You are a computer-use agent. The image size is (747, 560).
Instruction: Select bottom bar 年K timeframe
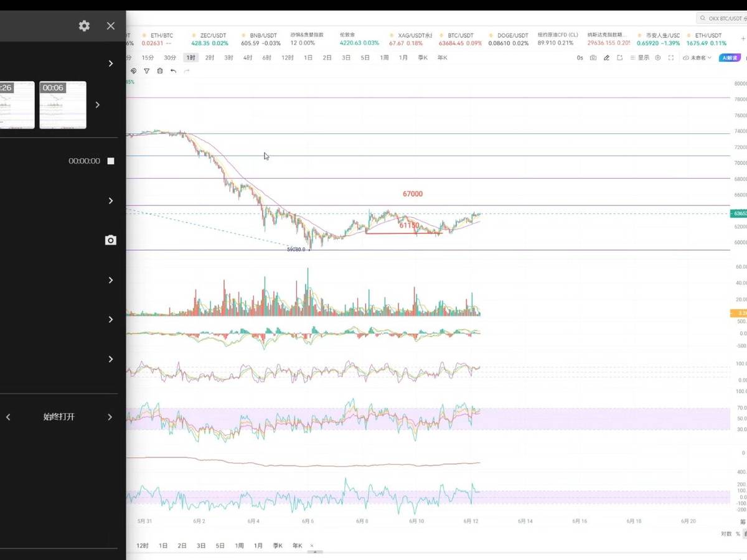click(x=297, y=546)
